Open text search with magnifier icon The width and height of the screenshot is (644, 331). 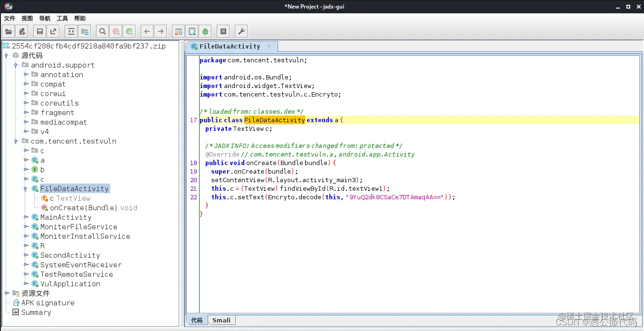(x=102, y=32)
